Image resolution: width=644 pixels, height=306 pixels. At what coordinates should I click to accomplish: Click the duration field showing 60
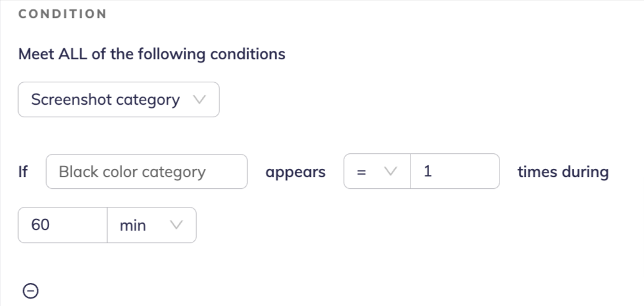tap(62, 225)
